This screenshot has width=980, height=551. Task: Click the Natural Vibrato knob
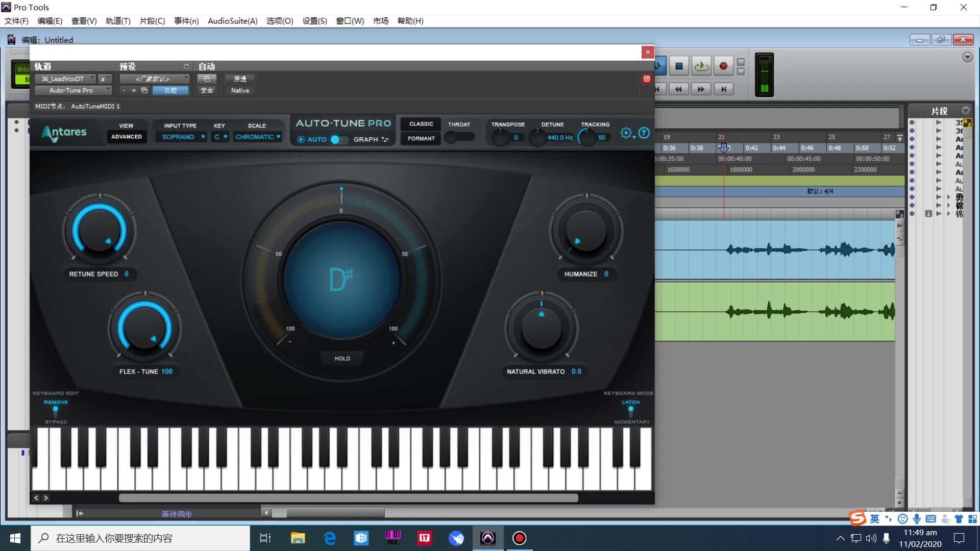click(x=542, y=328)
